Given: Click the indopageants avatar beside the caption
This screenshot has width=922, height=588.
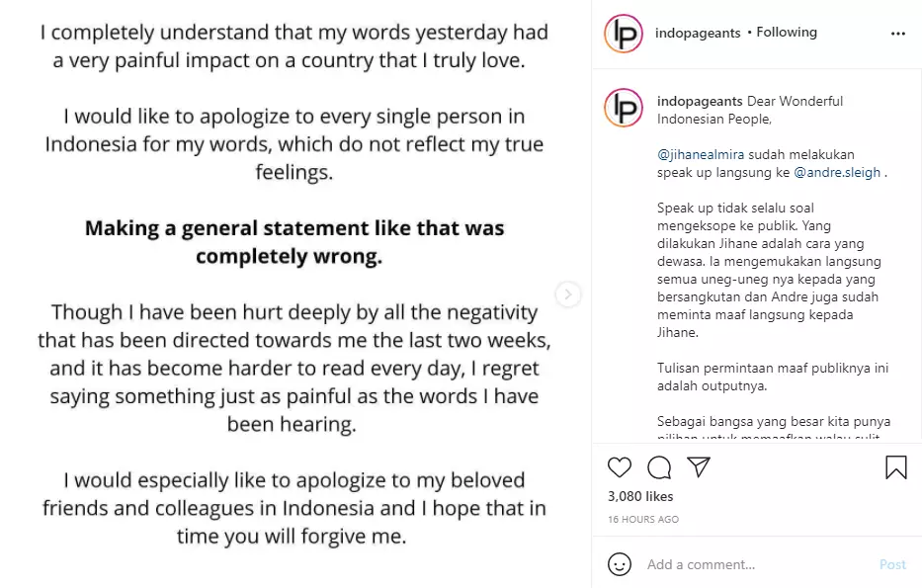Looking at the screenshot, I should (624, 107).
